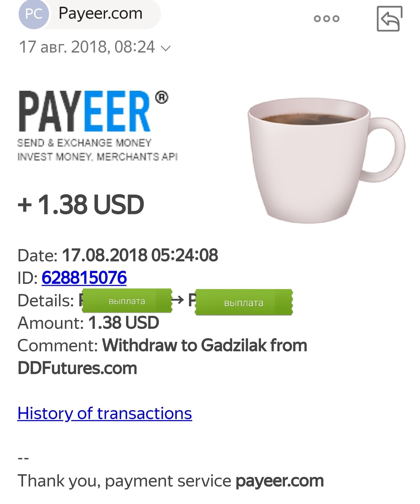
Task: Tap the coffee cup image
Action: (x=326, y=160)
